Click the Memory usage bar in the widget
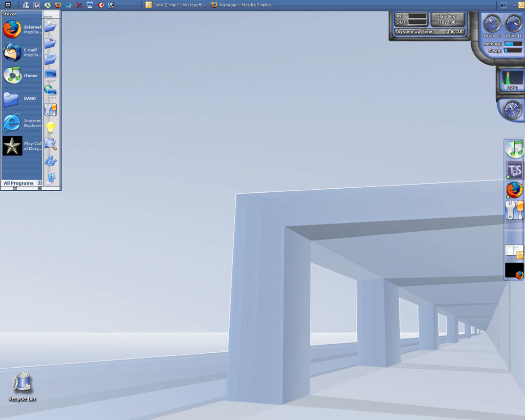525x420 pixels. point(513,44)
